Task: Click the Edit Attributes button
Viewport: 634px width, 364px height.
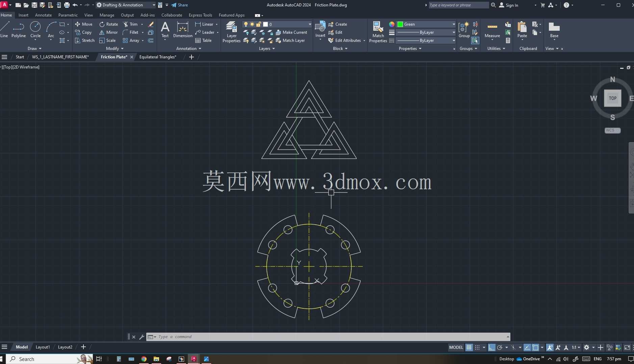Action: point(345,40)
